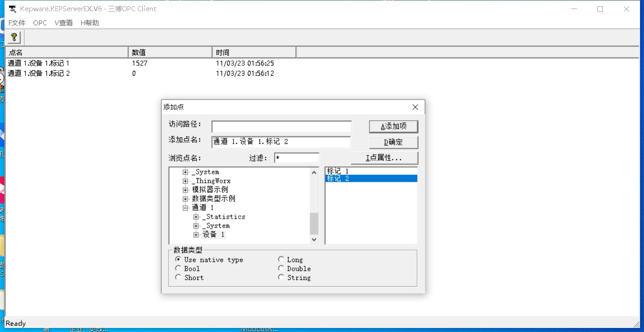This screenshot has height=332, width=644.
Task: Select row 通道 1.设备 1.标记 2 in main list
Action: (x=39, y=73)
